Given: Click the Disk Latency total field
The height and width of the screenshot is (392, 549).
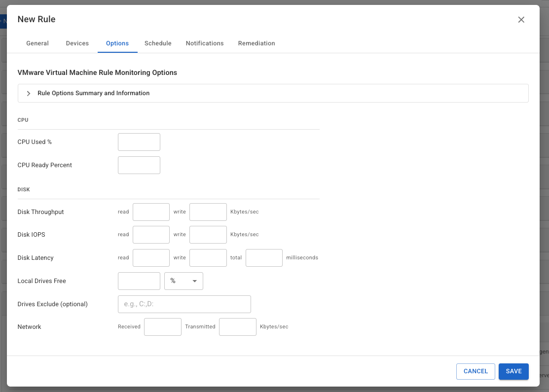Looking at the screenshot, I should pyautogui.click(x=264, y=258).
